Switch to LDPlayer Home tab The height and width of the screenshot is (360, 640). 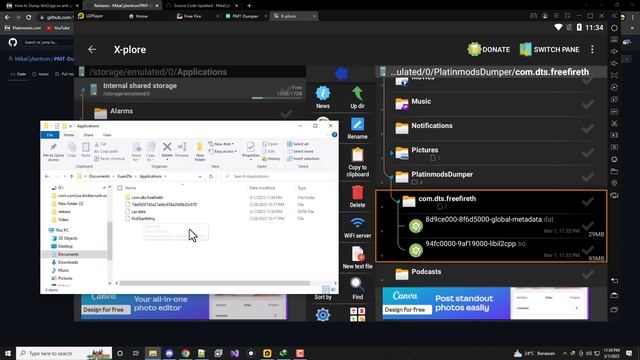point(138,16)
